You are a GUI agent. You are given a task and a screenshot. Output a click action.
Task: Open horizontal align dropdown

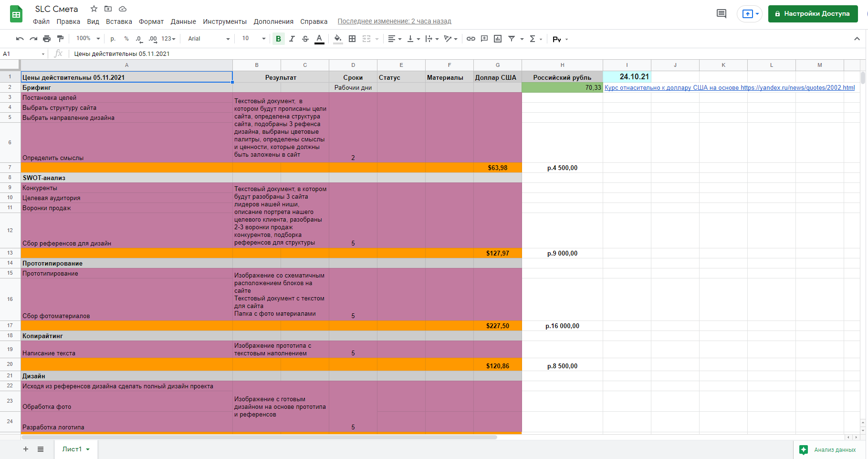pyautogui.click(x=395, y=39)
